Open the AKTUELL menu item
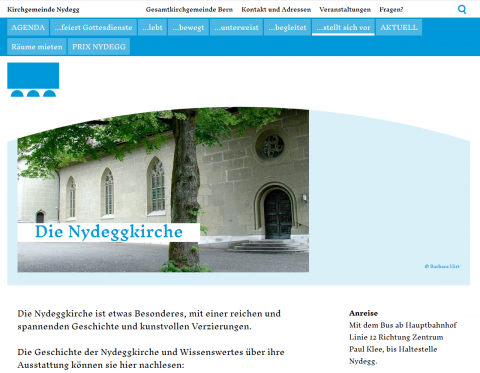The height and width of the screenshot is (373, 480). tap(399, 27)
